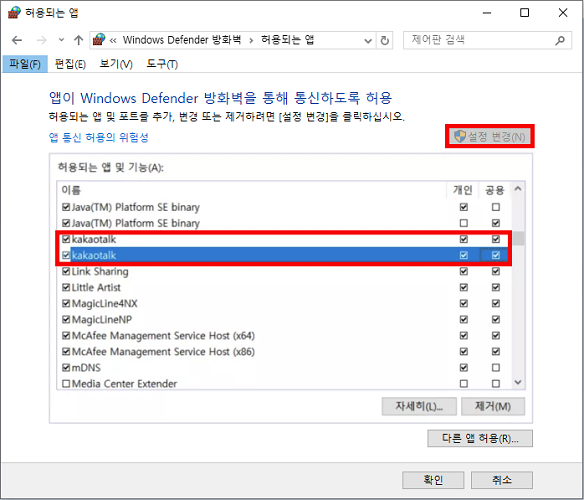
Task: Click 다른 앱 허용(R)... button
Action: click(x=480, y=438)
